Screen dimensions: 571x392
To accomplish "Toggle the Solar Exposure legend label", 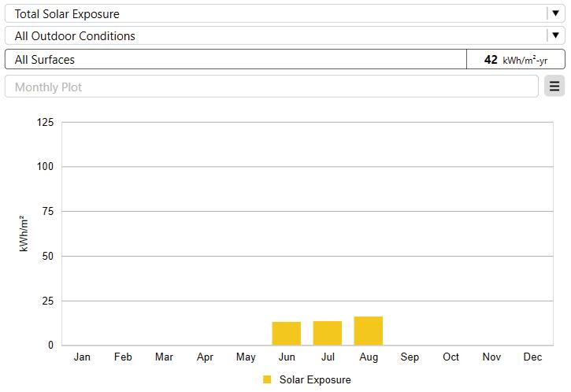I will (315, 379).
